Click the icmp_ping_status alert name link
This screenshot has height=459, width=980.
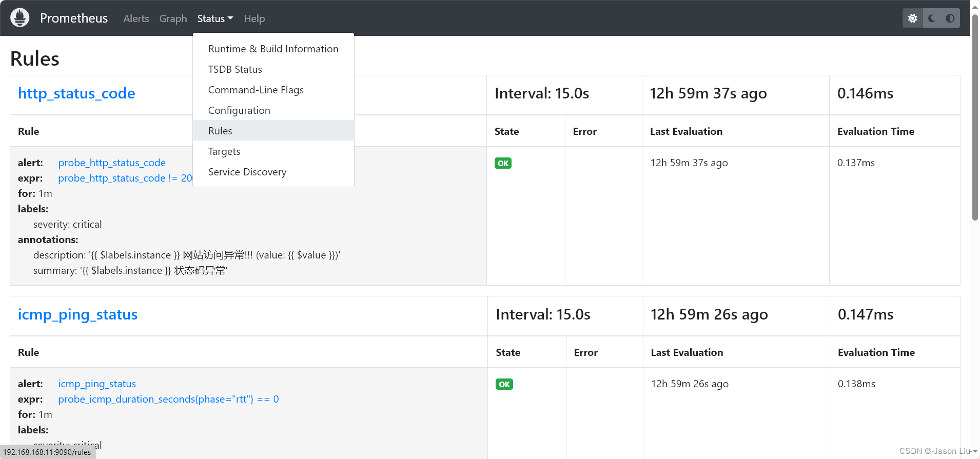pos(97,384)
